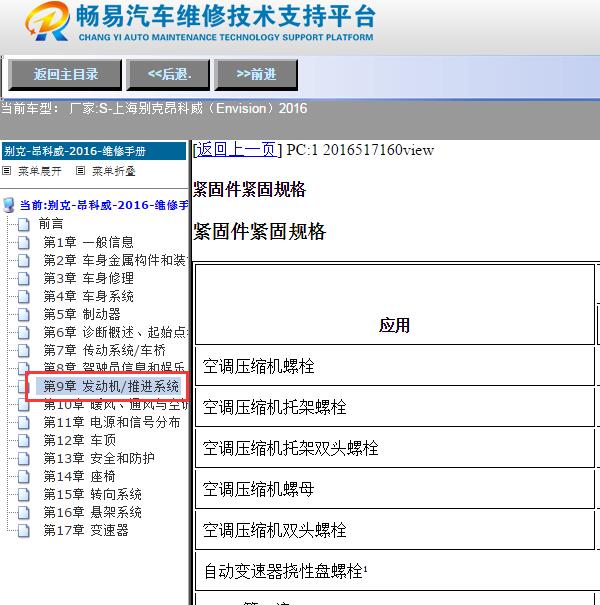Click the page icon beside 第12章
The image size is (600, 605).
point(24,440)
